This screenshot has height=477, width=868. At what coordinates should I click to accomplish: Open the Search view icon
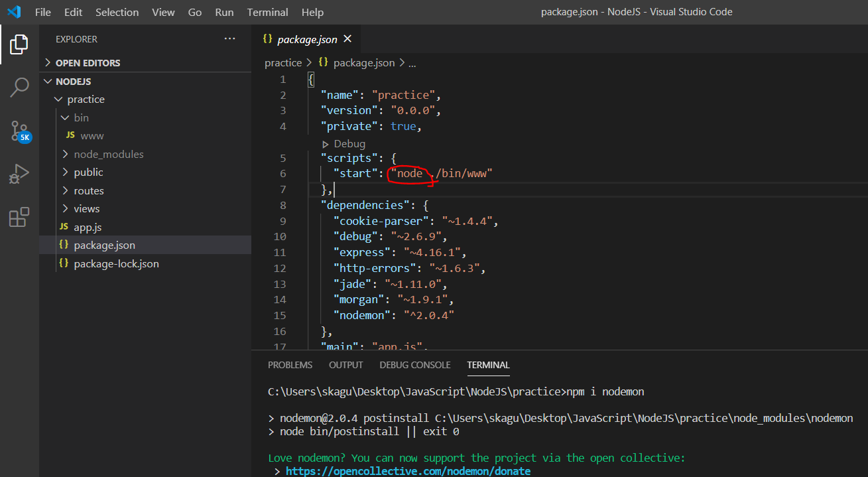pyautogui.click(x=19, y=87)
